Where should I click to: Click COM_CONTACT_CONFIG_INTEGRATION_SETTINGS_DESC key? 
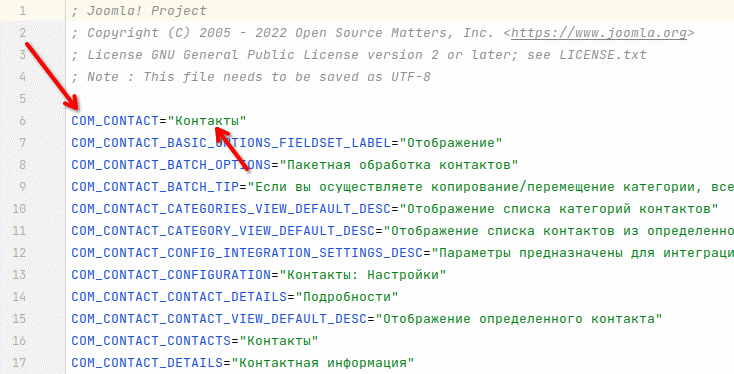(247, 253)
